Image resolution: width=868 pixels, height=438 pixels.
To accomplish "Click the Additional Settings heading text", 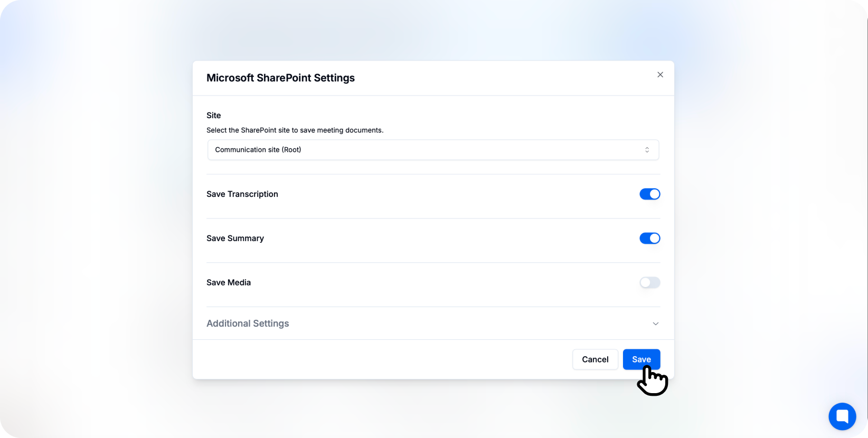I will click(x=248, y=323).
